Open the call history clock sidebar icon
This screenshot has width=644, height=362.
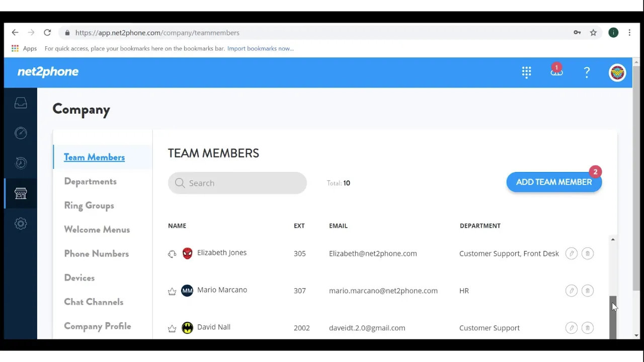tap(21, 163)
